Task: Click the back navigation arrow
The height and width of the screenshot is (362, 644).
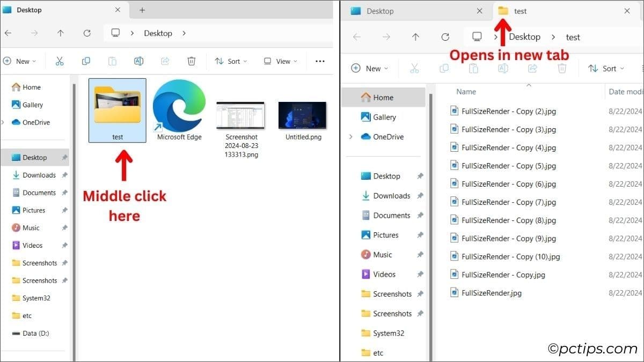Action: [9, 33]
